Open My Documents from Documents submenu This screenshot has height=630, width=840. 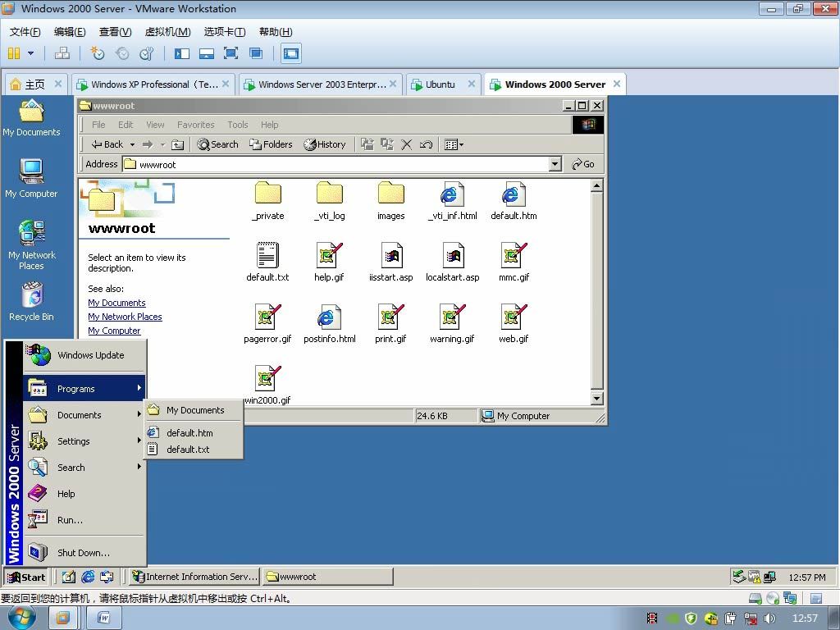tap(194, 410)
